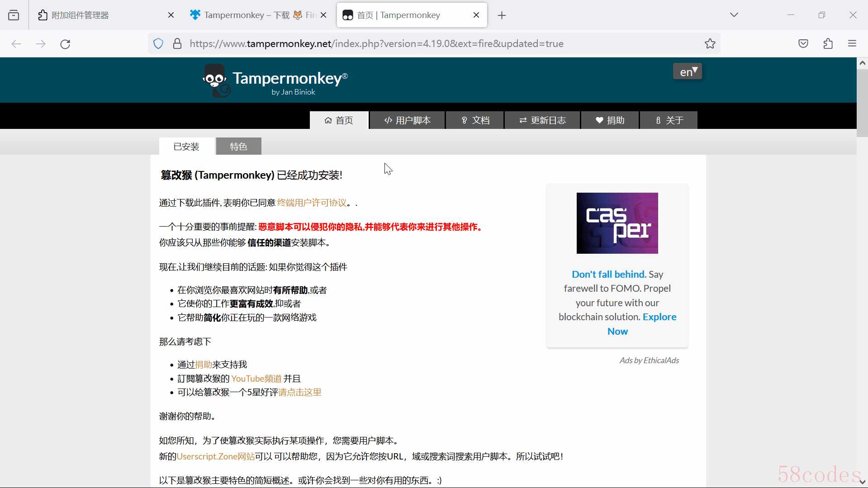Open a new tab with plus button
868x488 pixels.
tap(502, 15)
